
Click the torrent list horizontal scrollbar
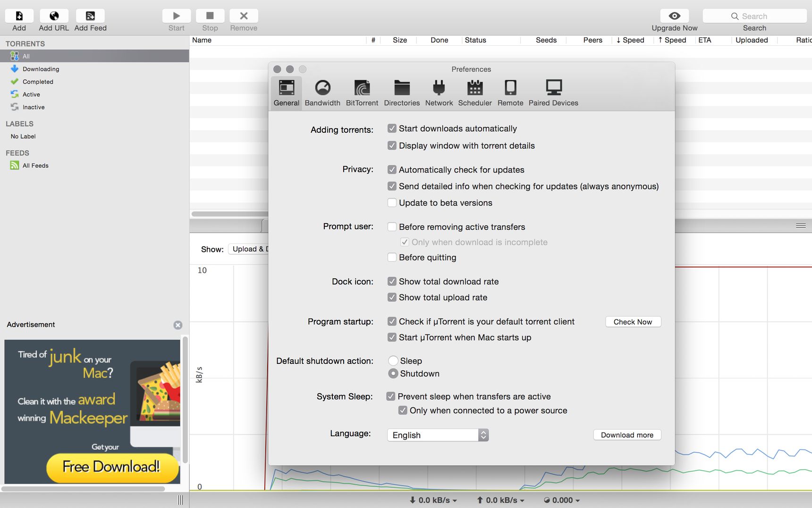(229, 214)
